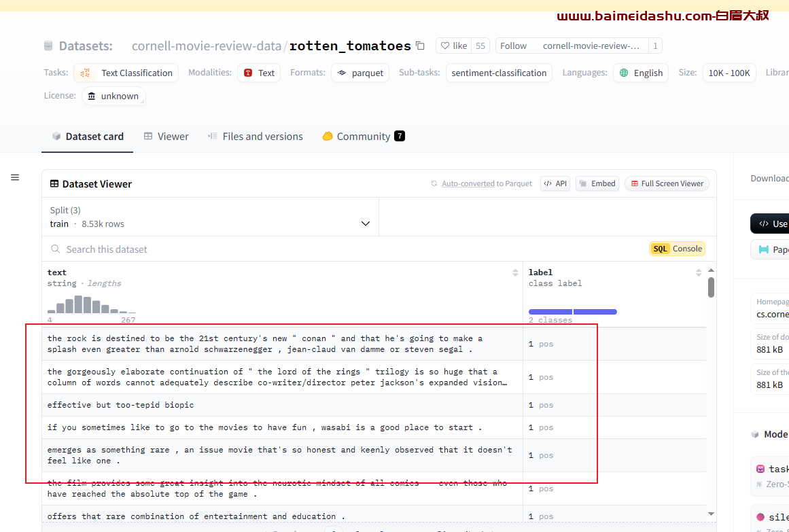The image size is (789, 532).
Task: Open the 55 likes count
Action: (480, 46)
